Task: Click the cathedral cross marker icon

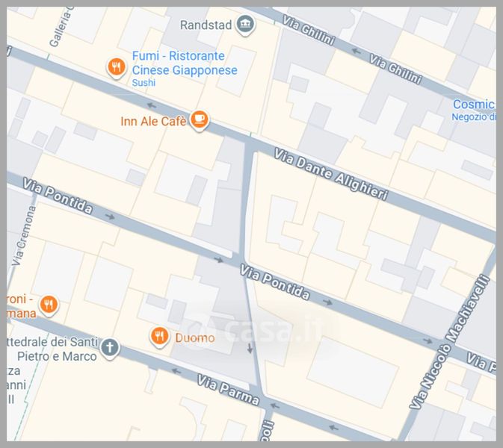Action: click(x=110, y=347)
